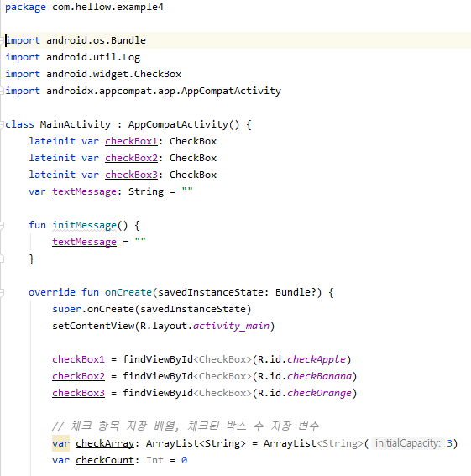Click the 'Bundle?' parameter type
The width and height of the screenshot is (471, 476).
(296, 292)
